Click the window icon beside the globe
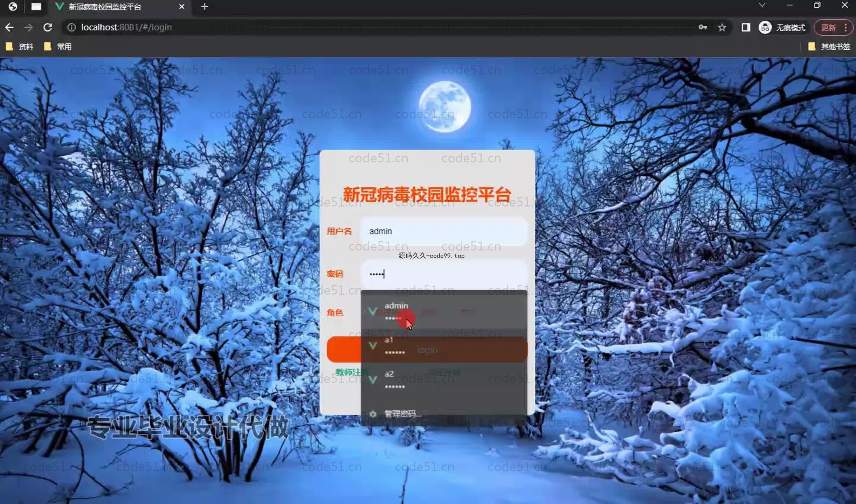Image resolution: width=856 pixels, height=504 pixels. [36, 7]
